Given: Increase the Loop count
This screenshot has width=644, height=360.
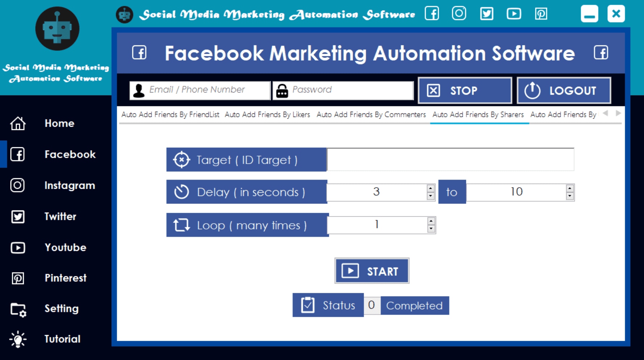Looking at the screenshot, I should 431,221.
